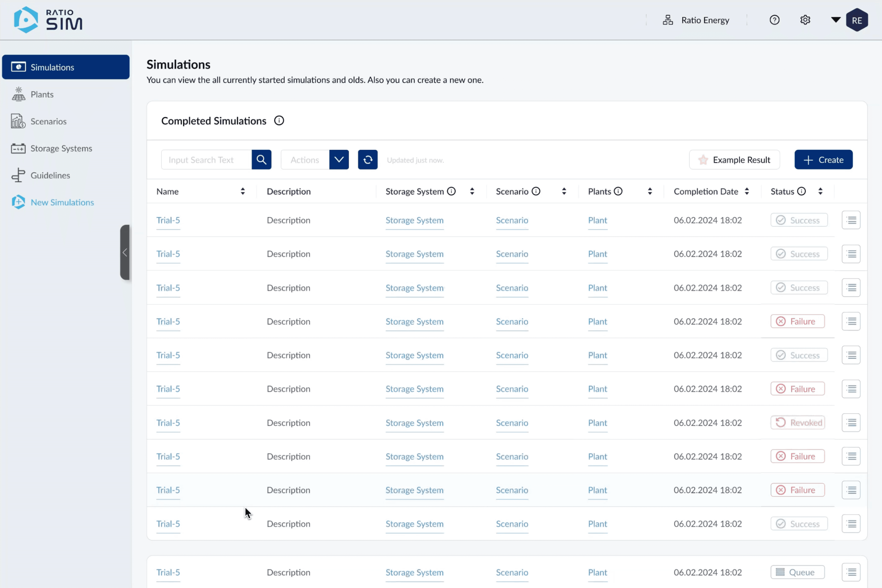Open the help question mark icon
Image resolution: width=882 pixels, height=588 pixels.
click(774, 20)
